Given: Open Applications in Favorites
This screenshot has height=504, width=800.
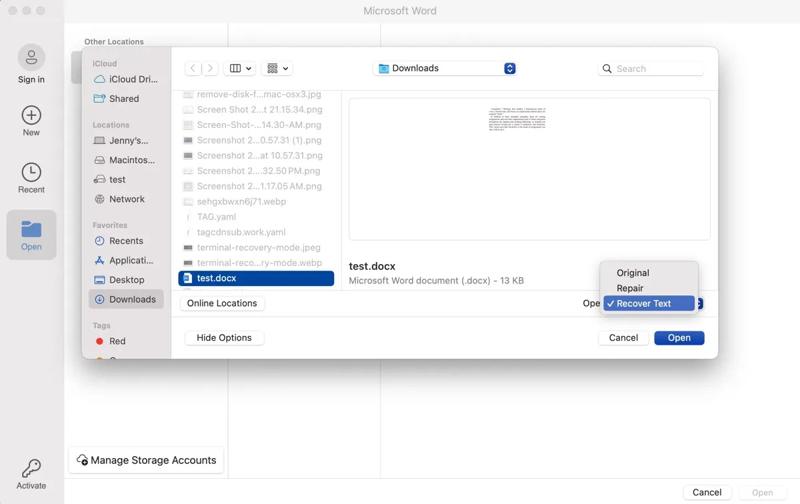Looking at the screenshot, I should (124, 260).
